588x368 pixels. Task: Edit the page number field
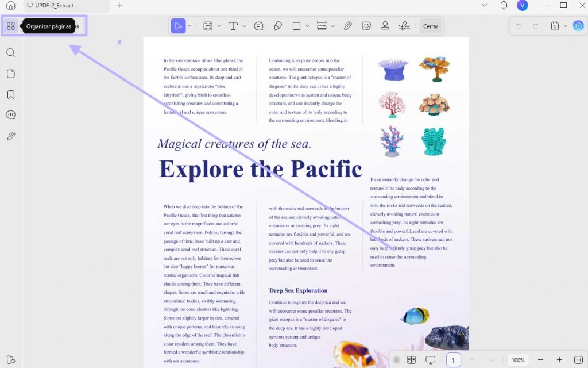pos(453,360)
